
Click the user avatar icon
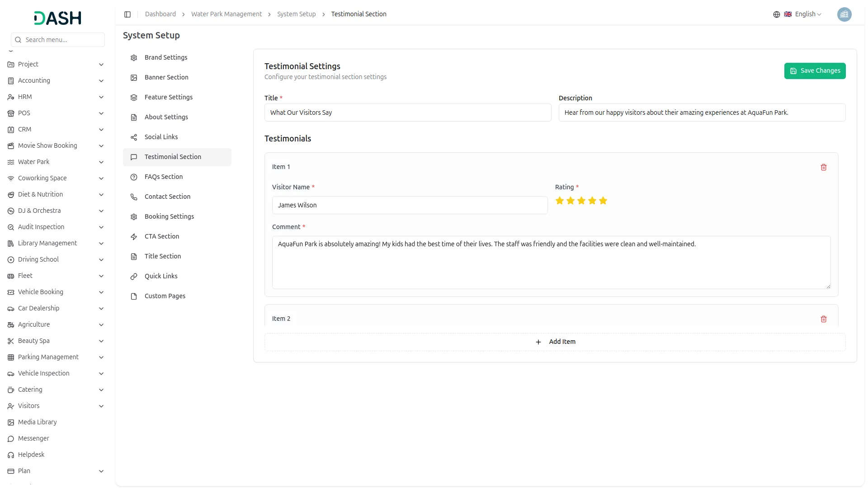(x=844, y=14)
